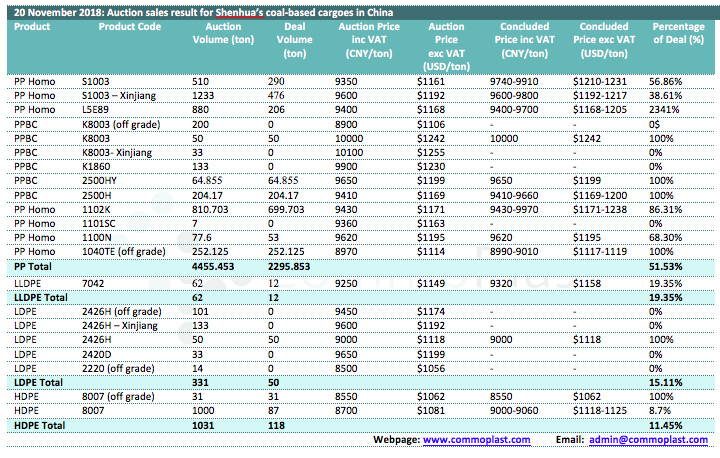720x458 pixels.
Task: Select the 4455.453 PP total auction volume
Action: coord(218,268)
